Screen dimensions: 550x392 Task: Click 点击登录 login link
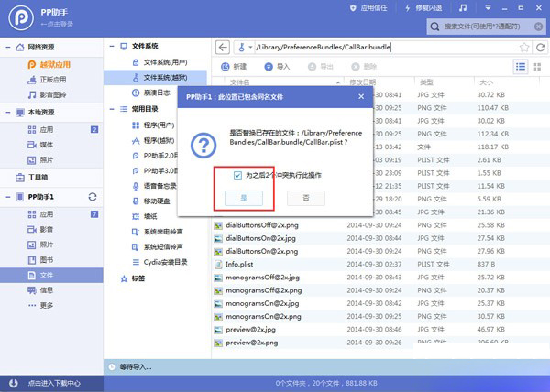click(x=57, y=25)
